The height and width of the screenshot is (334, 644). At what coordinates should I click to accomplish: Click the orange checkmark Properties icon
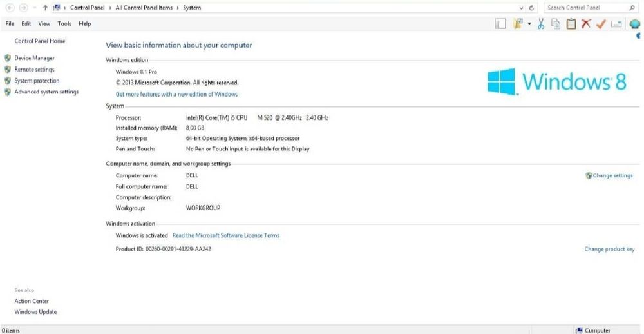[601, 25]
